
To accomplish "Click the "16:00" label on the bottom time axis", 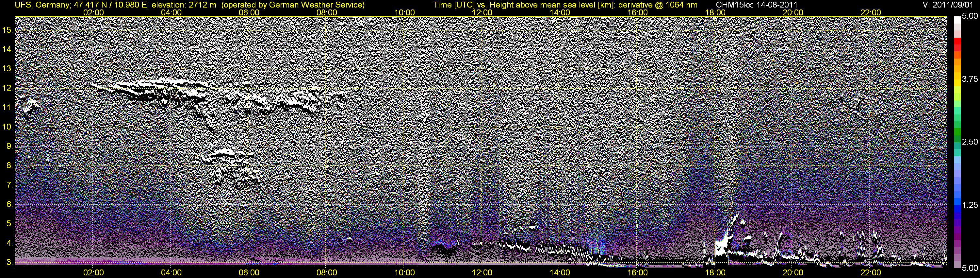I will [638, 273].
